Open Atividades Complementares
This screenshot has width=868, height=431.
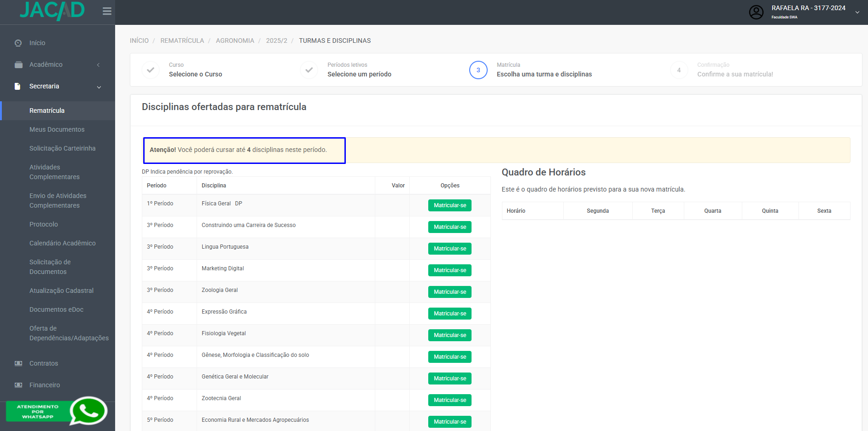(x=55, y=172)
